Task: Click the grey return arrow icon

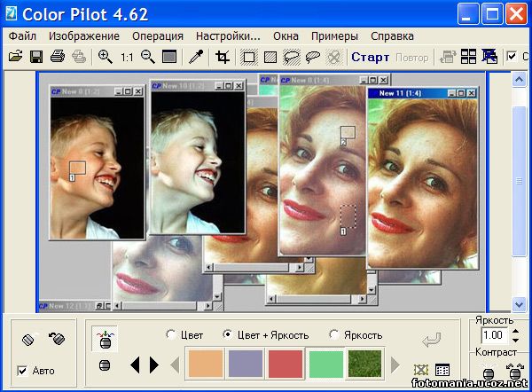Action: [x=432, y=340]
